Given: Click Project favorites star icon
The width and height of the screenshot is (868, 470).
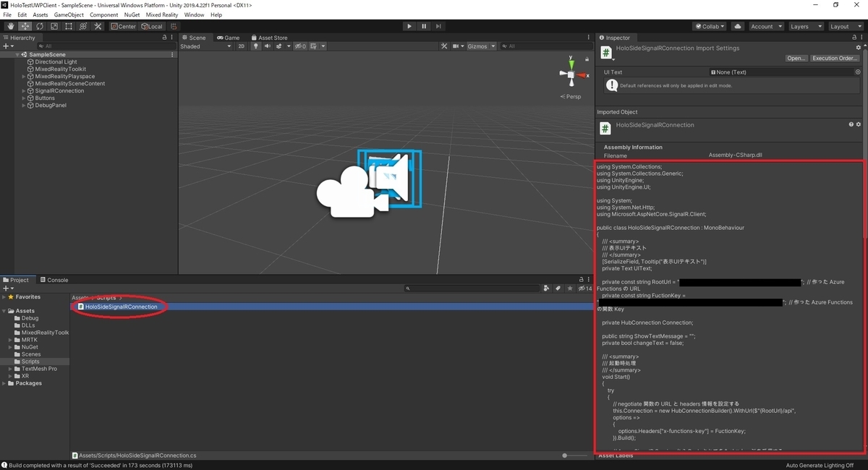Looking at the screenshot, I should pos(570,289).
